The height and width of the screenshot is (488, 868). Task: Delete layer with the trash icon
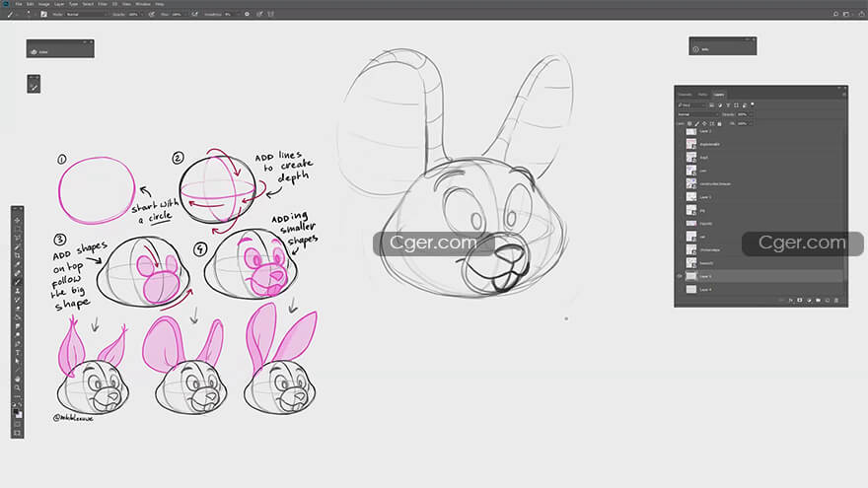click(x=836, y=300)
